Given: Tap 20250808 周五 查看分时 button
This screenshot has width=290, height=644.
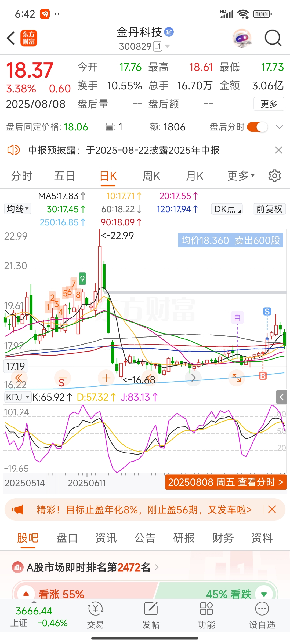Looking at the screenshot, I should [226, 482].
